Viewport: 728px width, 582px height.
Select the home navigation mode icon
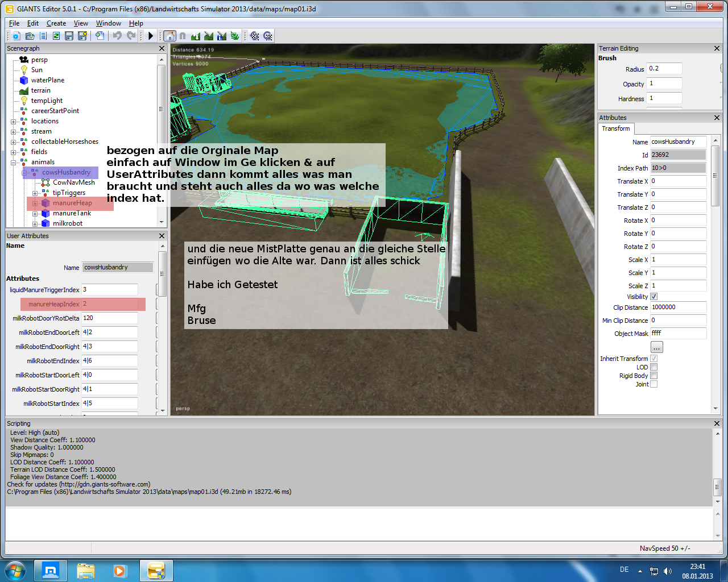(169, 36)
